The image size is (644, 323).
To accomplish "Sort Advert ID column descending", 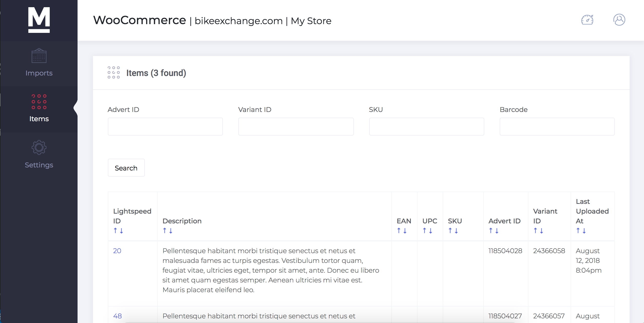I will 497,231.
